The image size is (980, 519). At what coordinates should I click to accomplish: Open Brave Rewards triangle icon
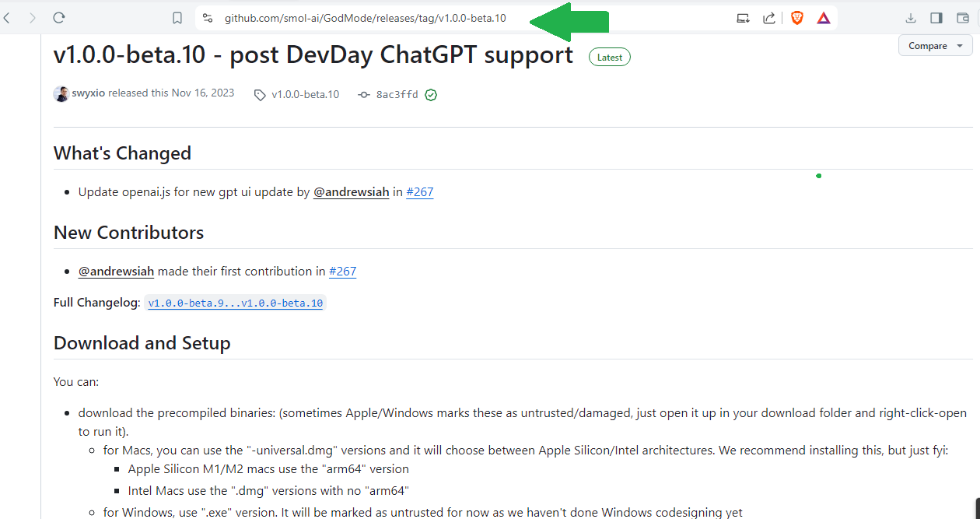coord(824,18)
